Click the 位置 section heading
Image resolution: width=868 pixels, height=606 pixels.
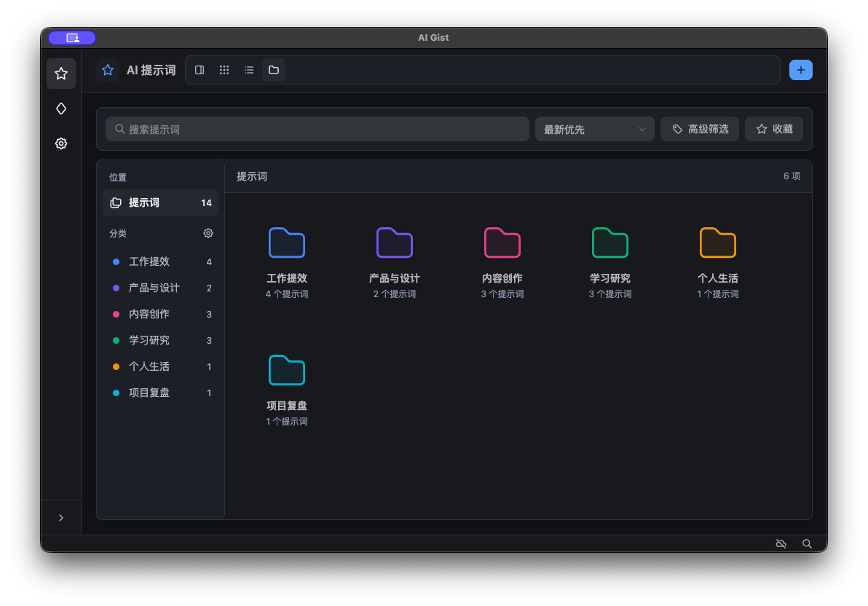point(118,177)
